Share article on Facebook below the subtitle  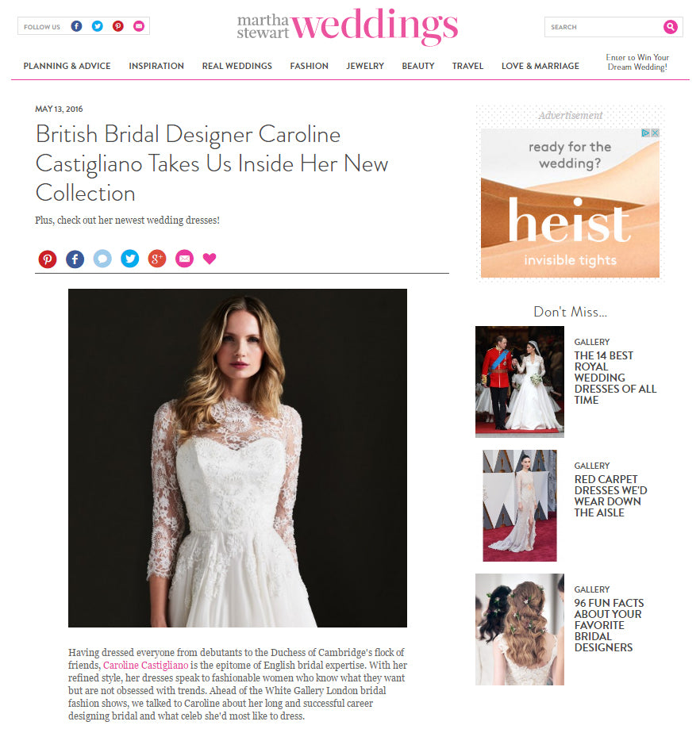[75, 259]
